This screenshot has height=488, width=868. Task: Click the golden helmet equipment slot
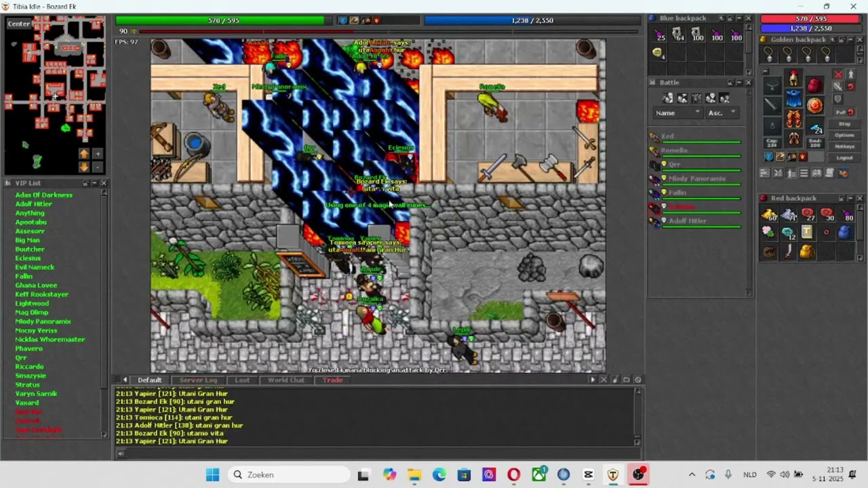point(793,78)
